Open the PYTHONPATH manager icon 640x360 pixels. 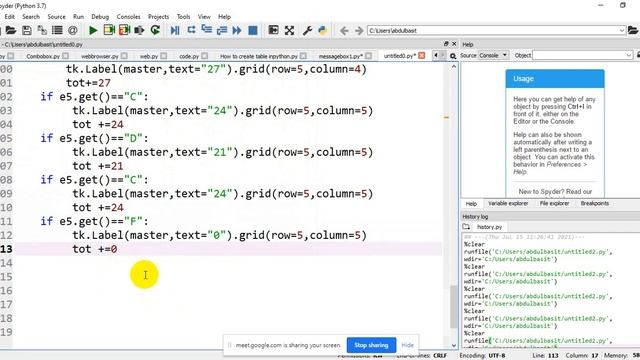point(322,31)
